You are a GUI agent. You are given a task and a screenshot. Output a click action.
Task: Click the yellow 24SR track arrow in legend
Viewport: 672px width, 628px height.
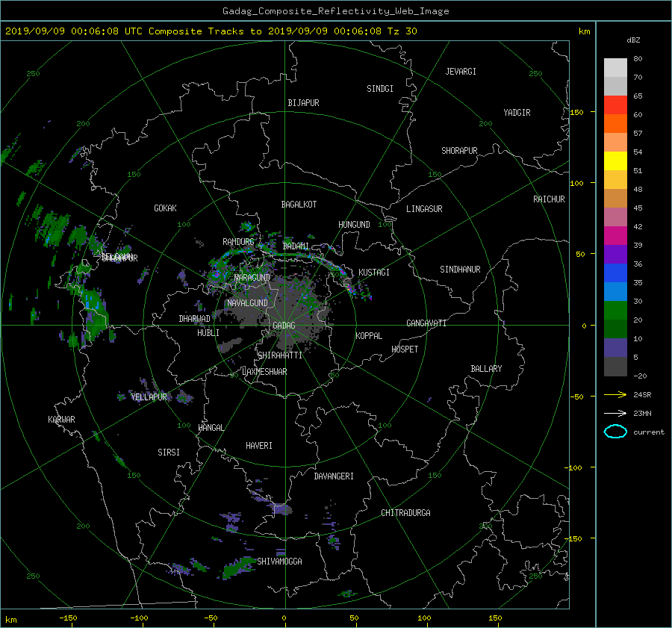coord(615,394)
